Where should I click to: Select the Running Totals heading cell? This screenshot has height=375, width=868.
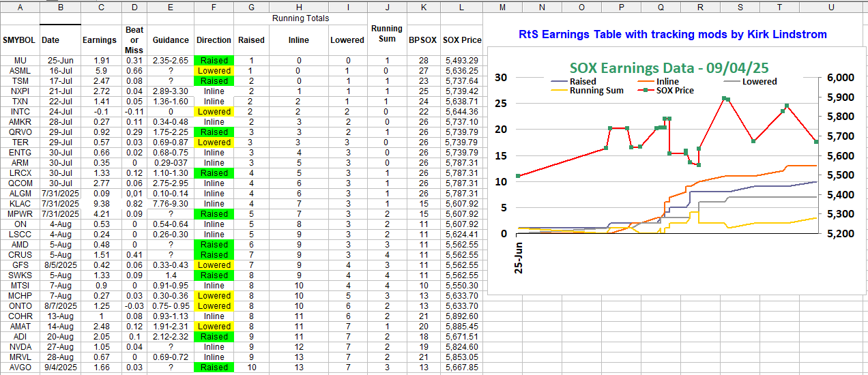point(300,18)
